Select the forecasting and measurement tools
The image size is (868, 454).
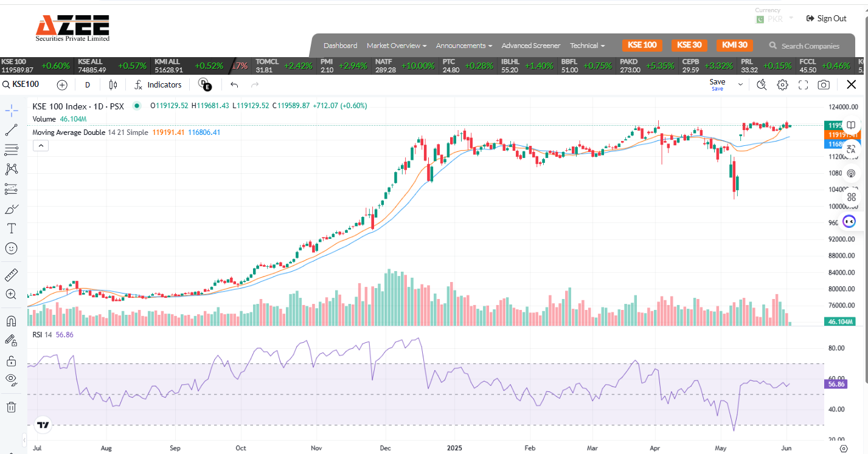11,190
